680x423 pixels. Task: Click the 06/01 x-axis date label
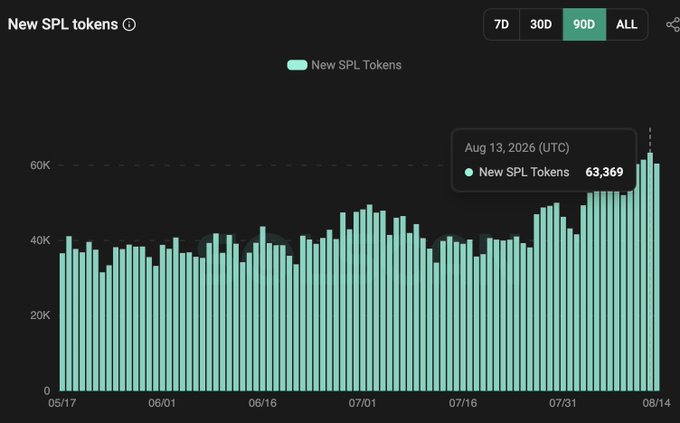162,403
